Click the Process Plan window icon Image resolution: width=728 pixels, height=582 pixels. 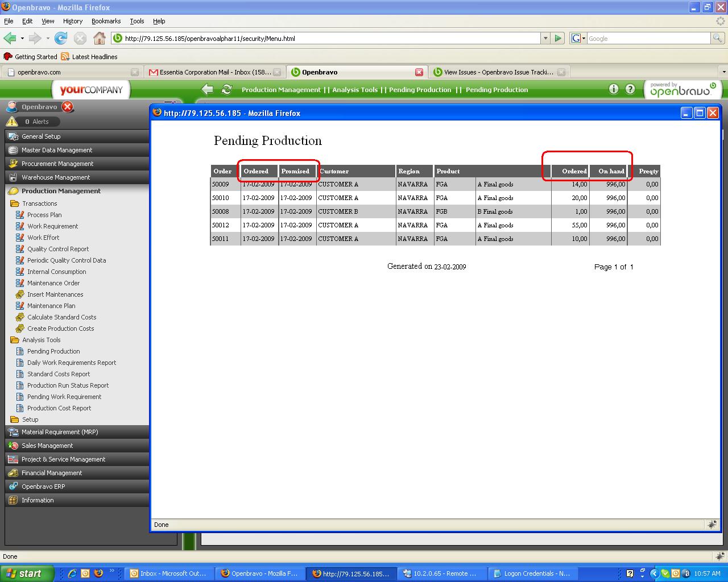tap(20, 215)
